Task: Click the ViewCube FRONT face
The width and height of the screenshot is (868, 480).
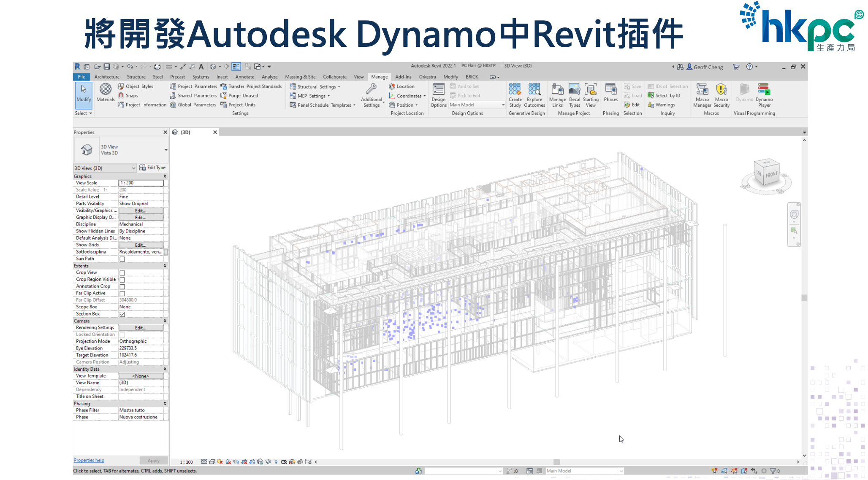Action: tap(771, 174)
